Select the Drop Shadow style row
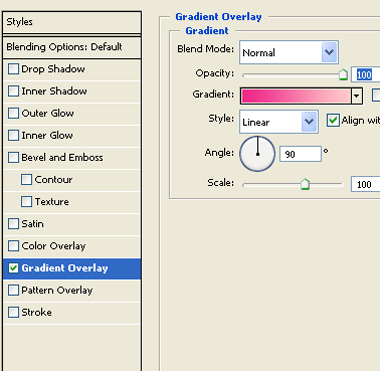The width and height of the screenshot is (380, 371). 72,69
